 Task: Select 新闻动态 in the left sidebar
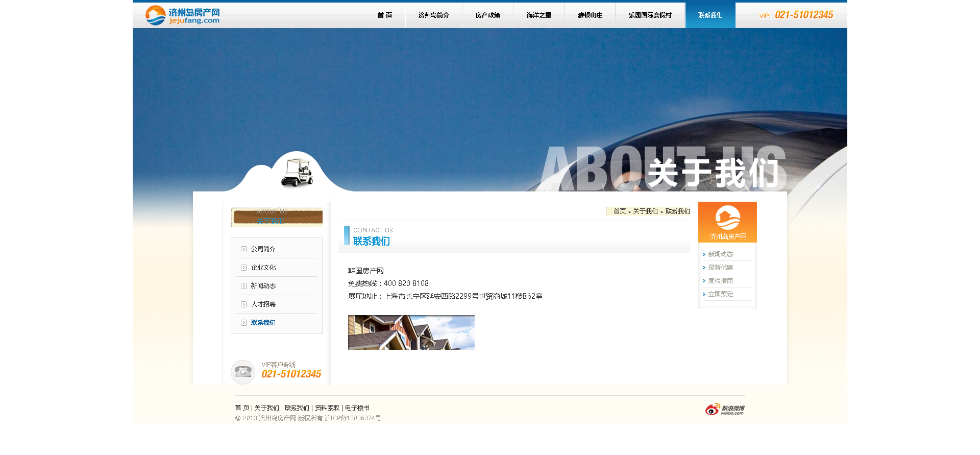[x=263, y=286]
